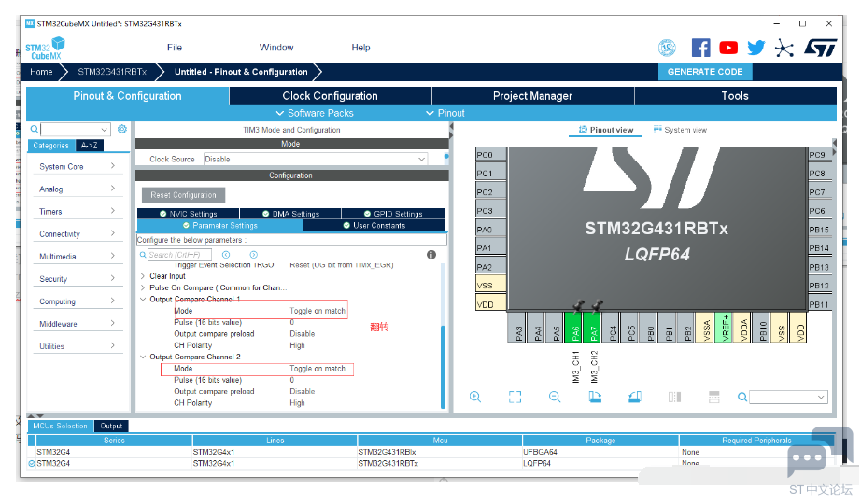The image size is (861, 504).
Task: Collapse Output Compare Channel 1
Action: point(143,300)
